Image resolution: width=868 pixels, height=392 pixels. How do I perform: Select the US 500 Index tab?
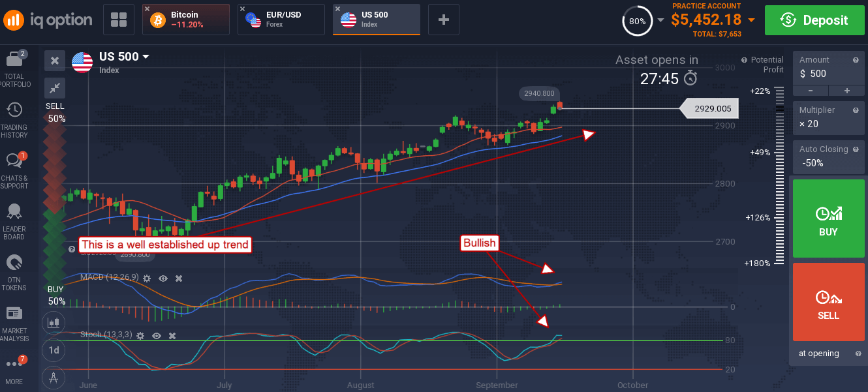click(x=377, y=20)
